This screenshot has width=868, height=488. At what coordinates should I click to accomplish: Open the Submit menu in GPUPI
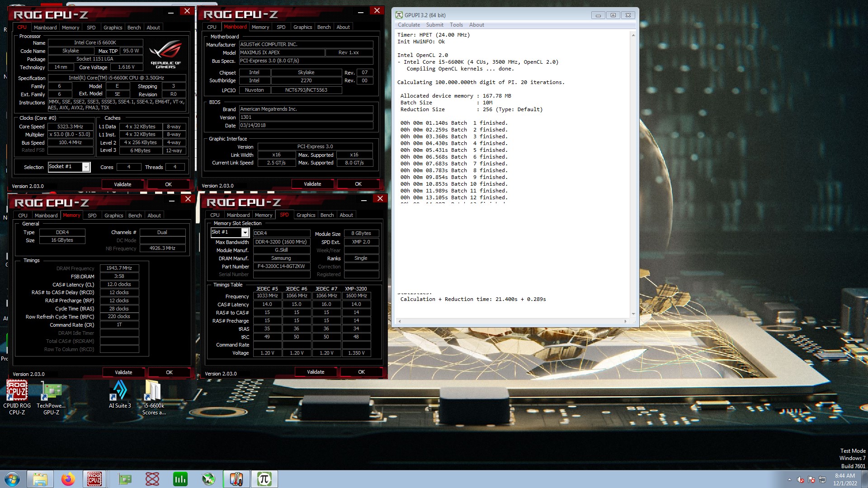point(434,25)
